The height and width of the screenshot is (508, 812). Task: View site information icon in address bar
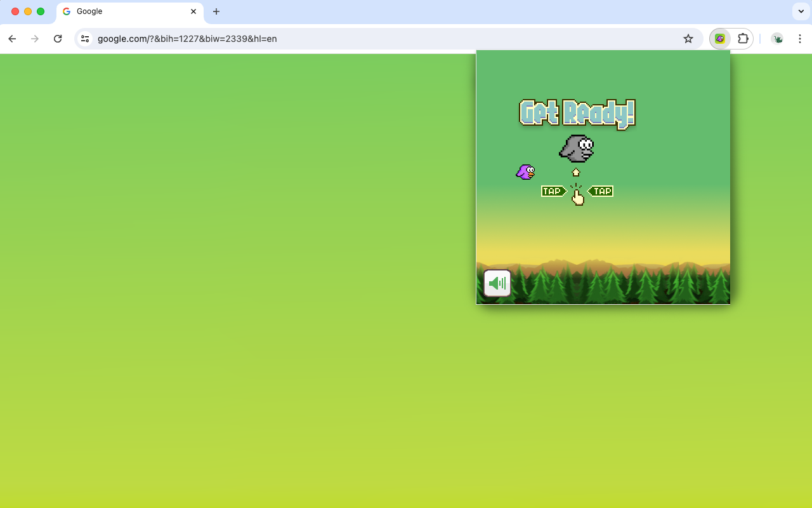tap(85, 39)
